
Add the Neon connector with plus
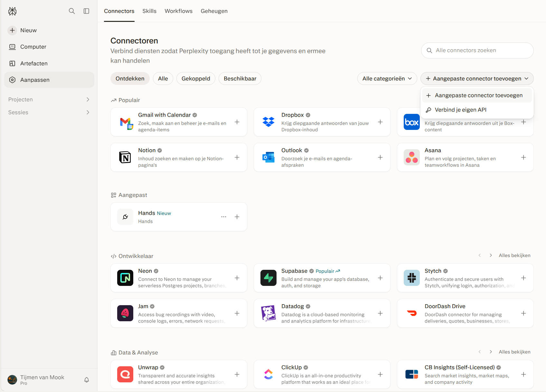(237, 278)
